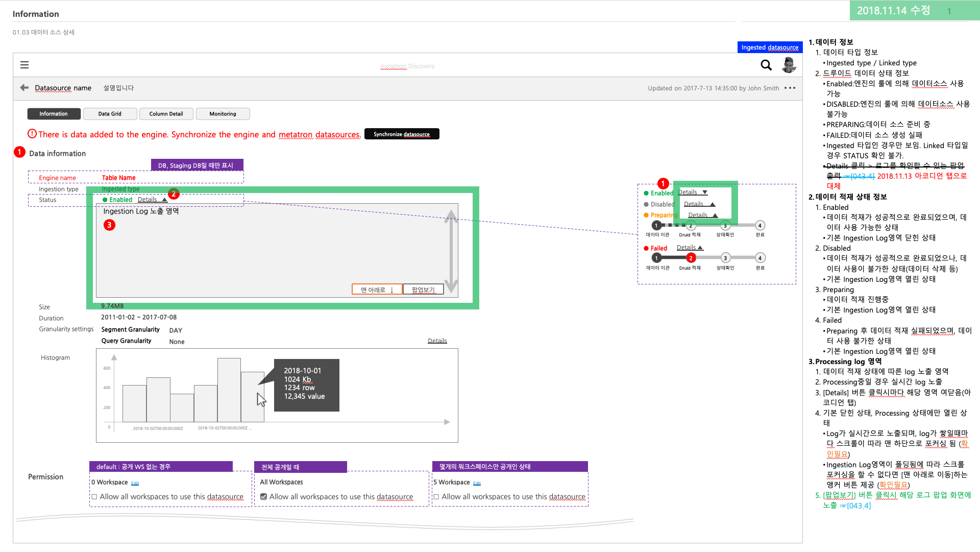
Task: Click the tallest histogram bar
Action: 229,390
